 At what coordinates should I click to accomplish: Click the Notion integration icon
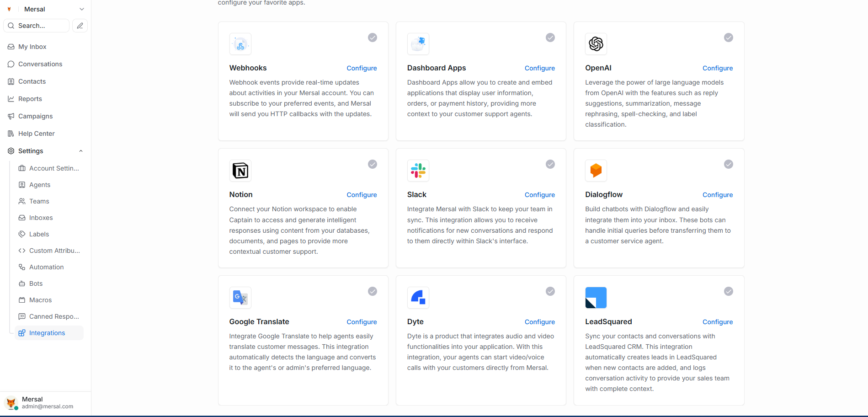[x=240, y=171]
